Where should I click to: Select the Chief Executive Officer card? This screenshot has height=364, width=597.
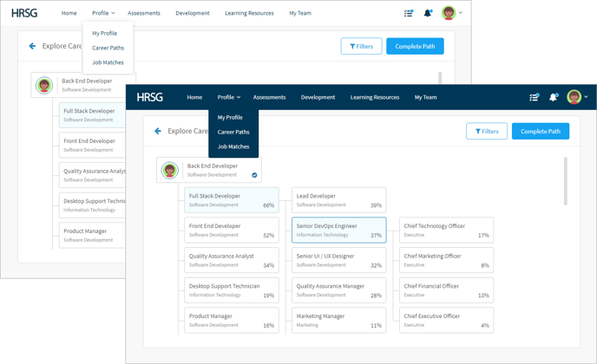tap(446, 321)
